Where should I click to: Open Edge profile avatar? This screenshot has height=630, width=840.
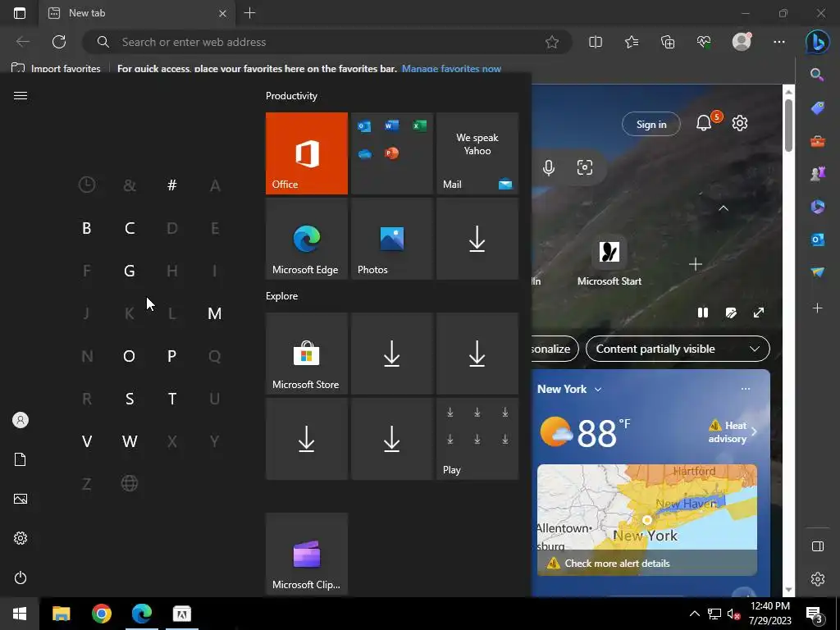tap(742, 42)
